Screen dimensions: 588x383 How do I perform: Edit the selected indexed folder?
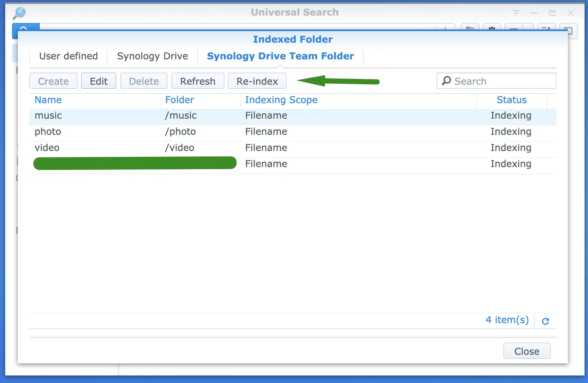point(99,81)
